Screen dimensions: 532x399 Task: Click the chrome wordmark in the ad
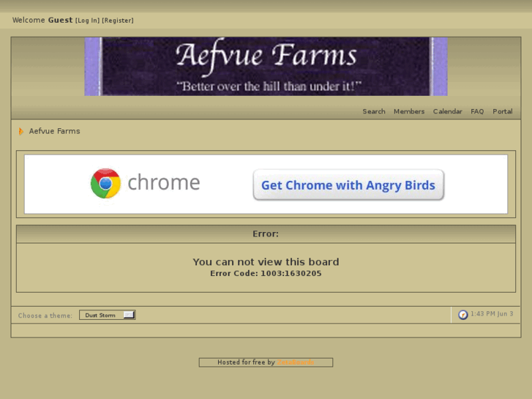pyautogui.click(x=163, y=183)
